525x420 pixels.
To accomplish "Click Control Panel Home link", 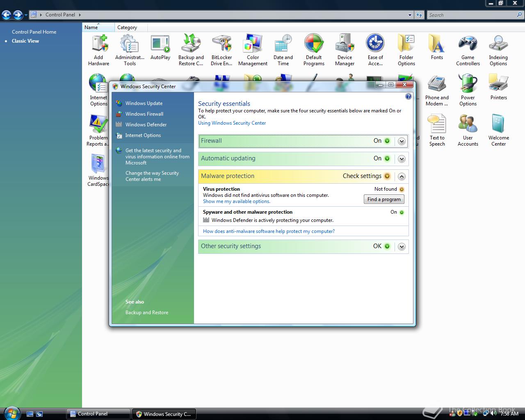I will coord(34,32).
